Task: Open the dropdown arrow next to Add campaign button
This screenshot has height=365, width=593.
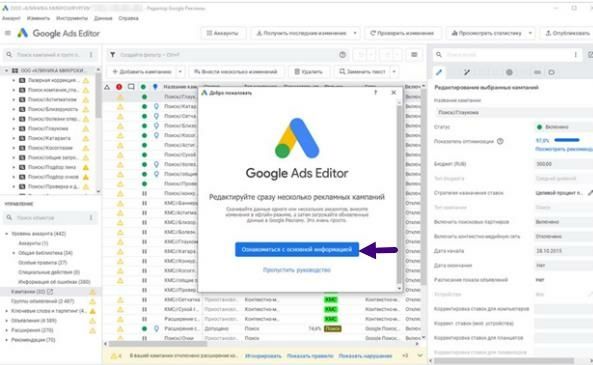Action: [x=180, y=71]
